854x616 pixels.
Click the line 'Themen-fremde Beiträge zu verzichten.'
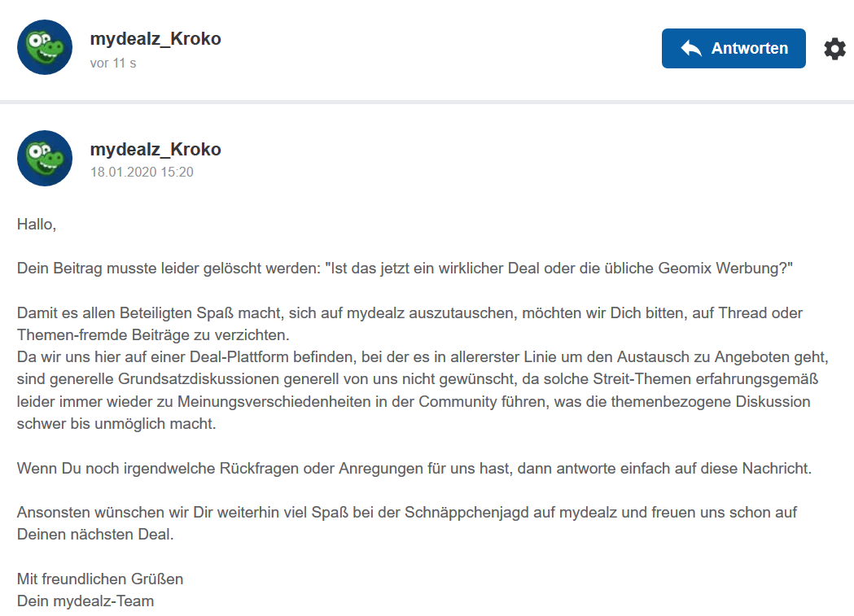[153, 334]
